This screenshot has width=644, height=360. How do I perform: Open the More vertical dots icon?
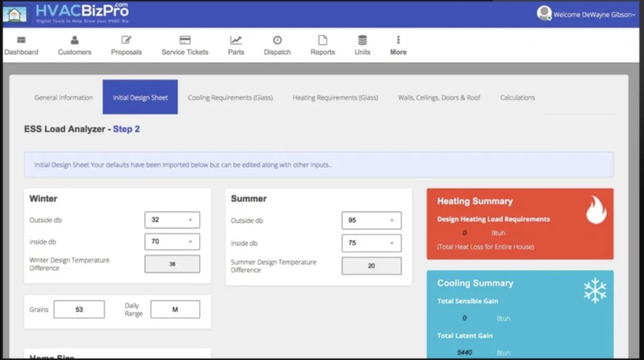(398, 40)
